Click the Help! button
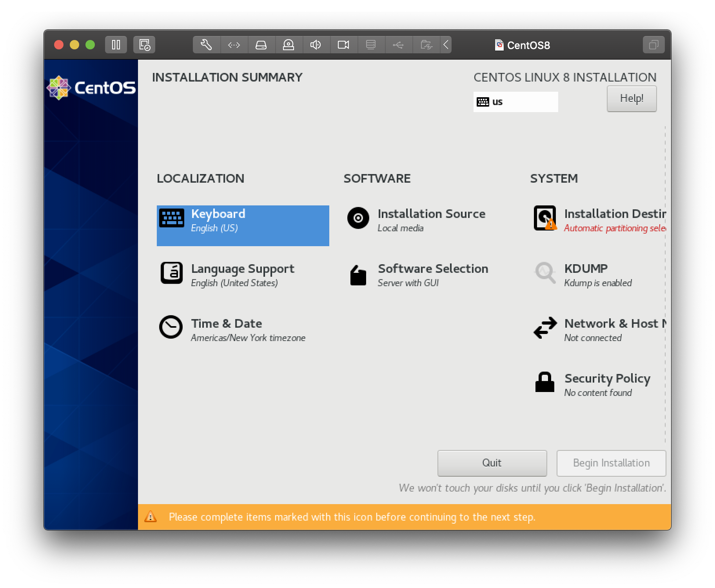Image resolution: width=715 pixels, height=588 pixels. point(632,98)
